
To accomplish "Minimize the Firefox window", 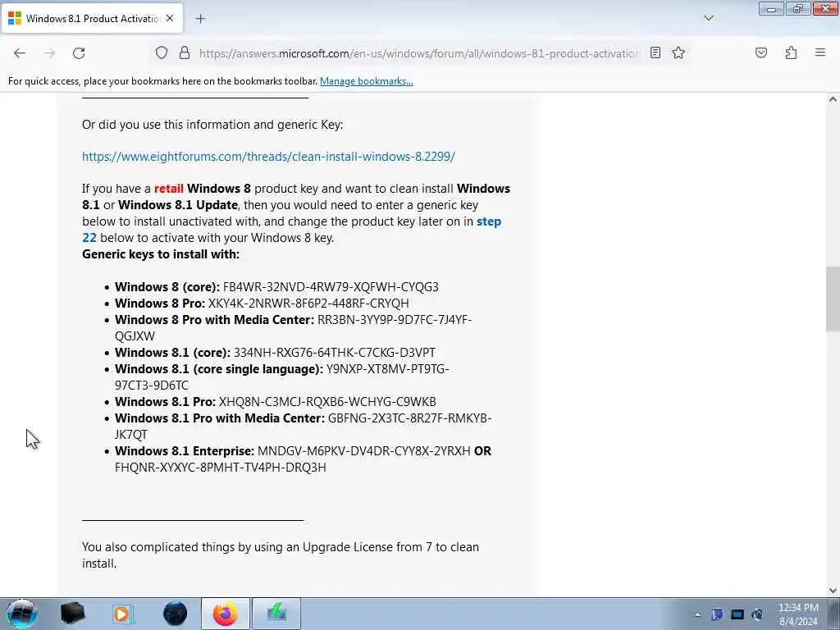I will tap(771, 9).
